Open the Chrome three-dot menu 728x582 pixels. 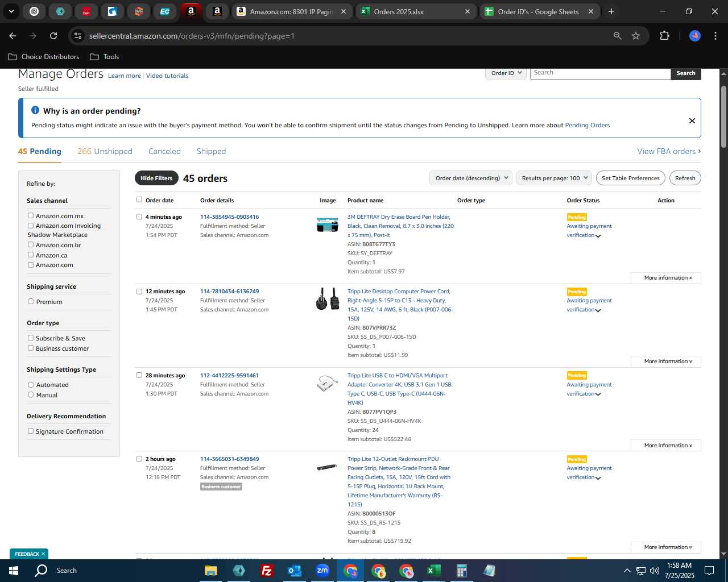(x=714, y=36)
